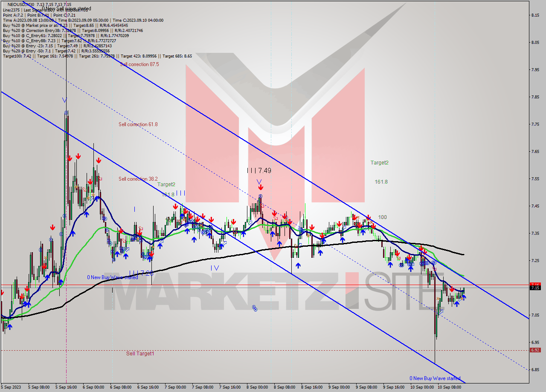
Task: Click the 7.75 price axis label
Action: point(535,124)
